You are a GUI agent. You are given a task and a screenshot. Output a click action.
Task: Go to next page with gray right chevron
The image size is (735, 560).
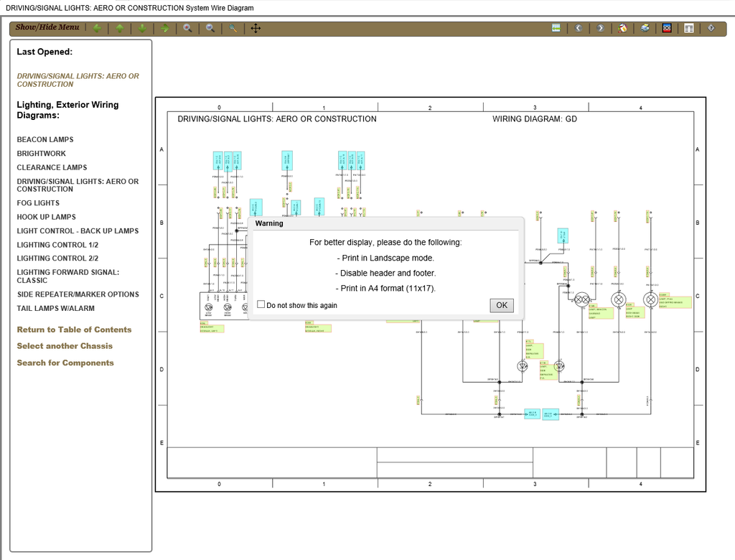[x=601, y=28]
